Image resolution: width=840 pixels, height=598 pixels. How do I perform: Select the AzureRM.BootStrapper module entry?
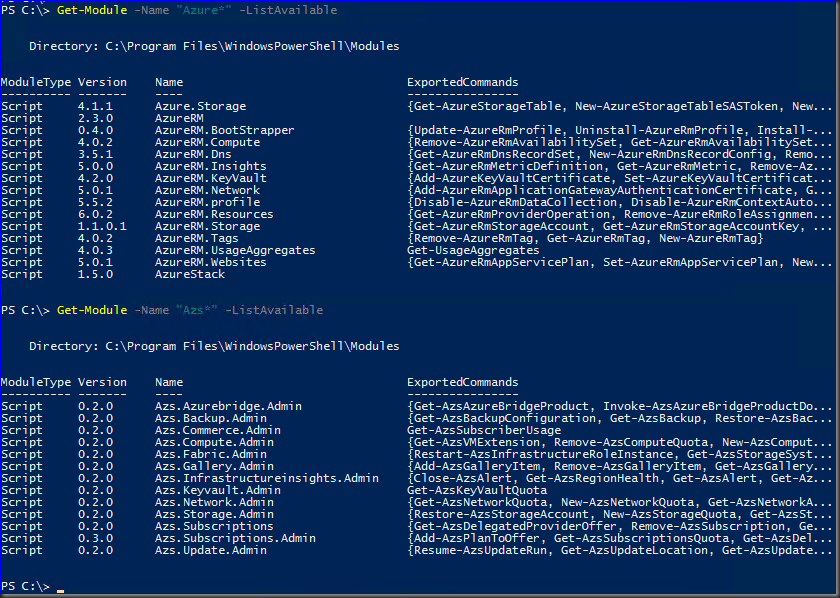point(224,130)
